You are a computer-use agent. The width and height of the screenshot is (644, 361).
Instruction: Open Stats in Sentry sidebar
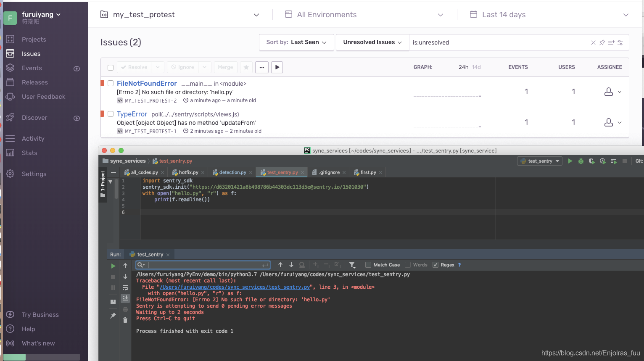pyautogui.click(x=29, y=153)
